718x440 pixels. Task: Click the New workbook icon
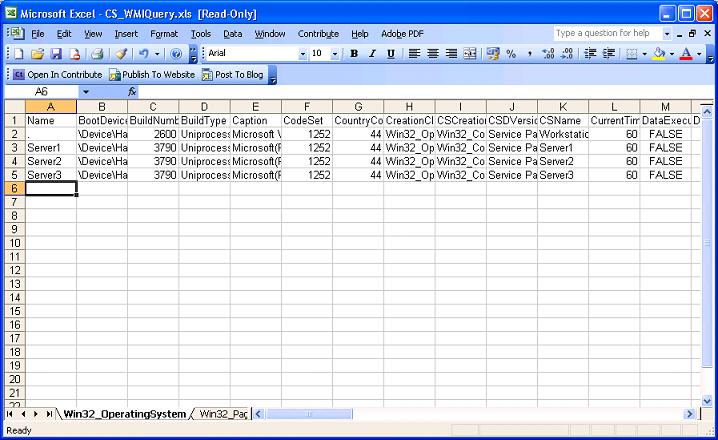(18, 54)
